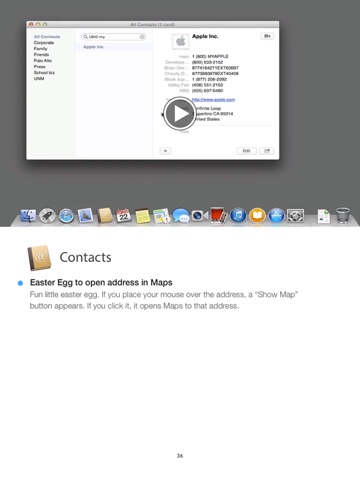The height and width of the screenshot is (480, 360).
Task: Open Mail stamp icon in dock
Action: (x=85, y=216)
